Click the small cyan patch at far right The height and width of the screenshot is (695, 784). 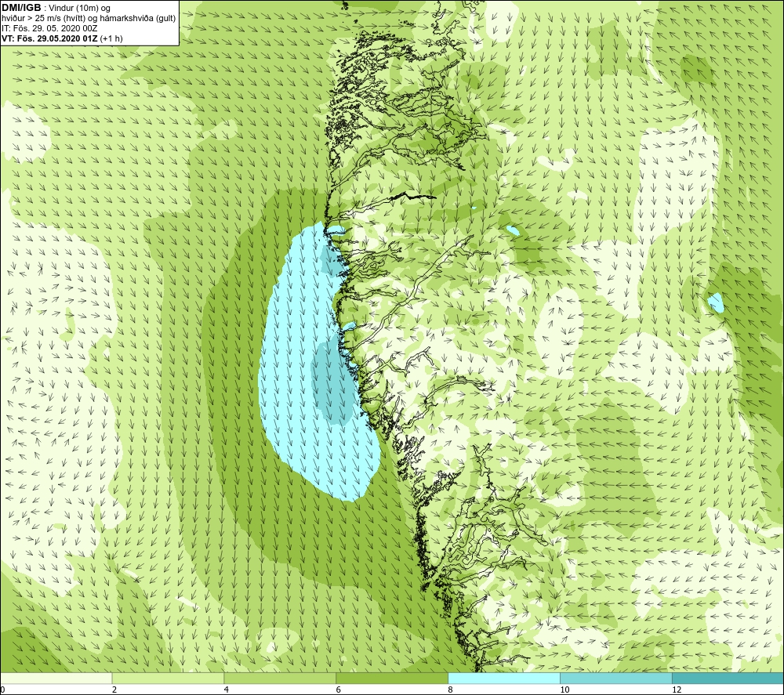(716, 302)
